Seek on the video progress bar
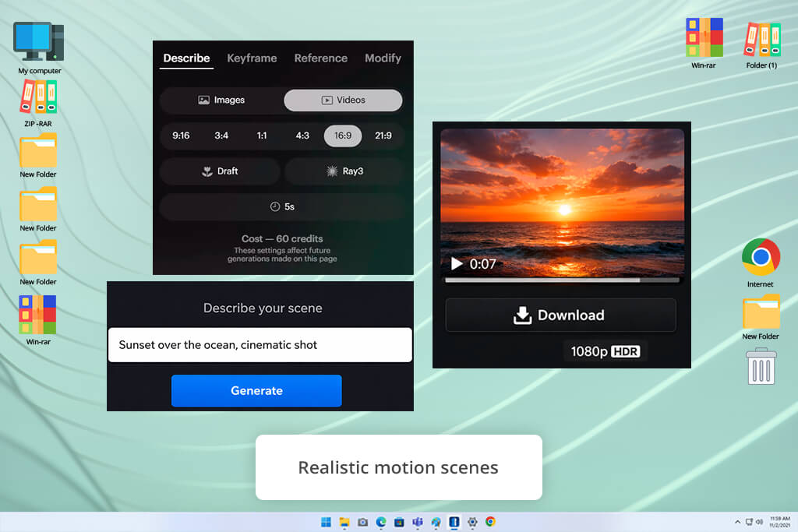 [x=562, y=280]
